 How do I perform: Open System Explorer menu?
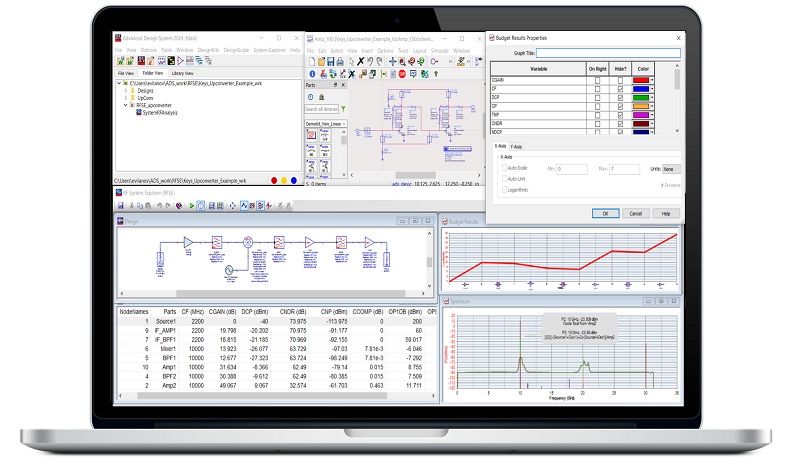pos(269,50)
